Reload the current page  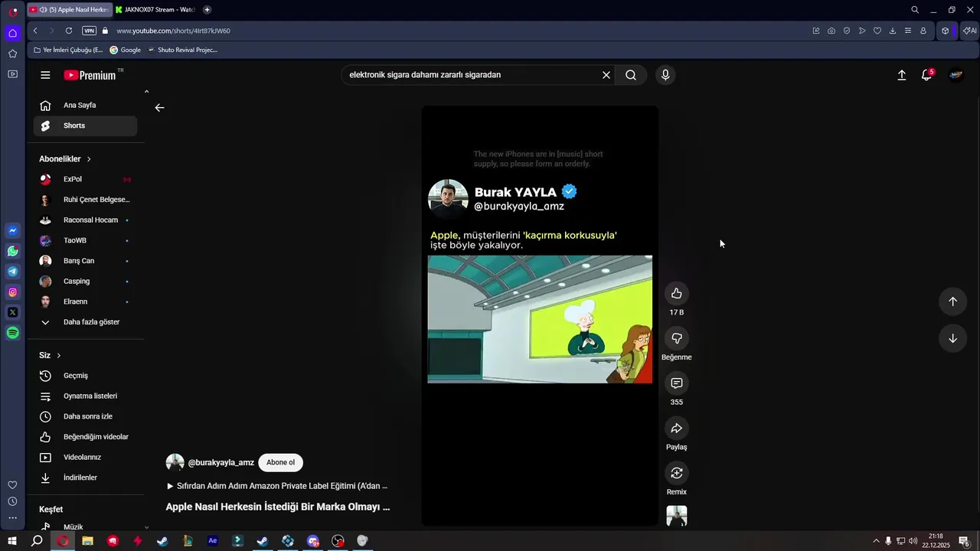click(69, 31)
